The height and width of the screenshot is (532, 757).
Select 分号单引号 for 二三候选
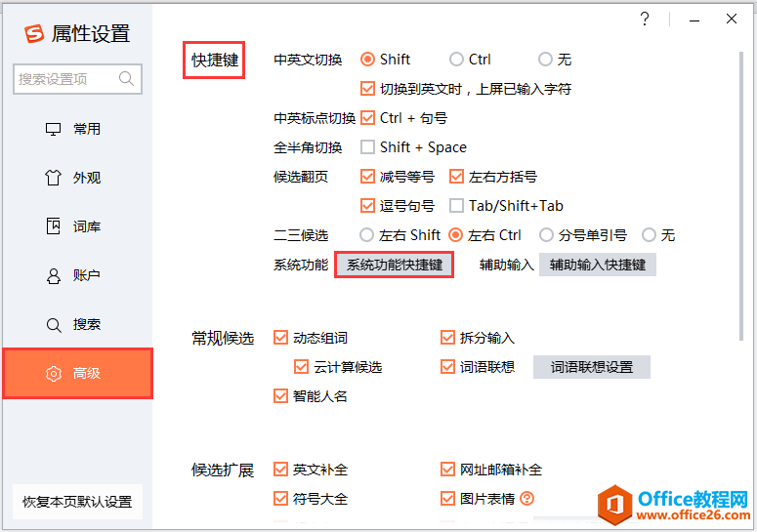546,235
